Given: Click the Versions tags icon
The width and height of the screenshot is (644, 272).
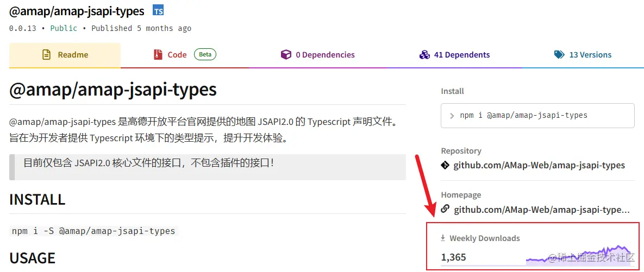Looking at the screenshot, I should tap(559, 55).
